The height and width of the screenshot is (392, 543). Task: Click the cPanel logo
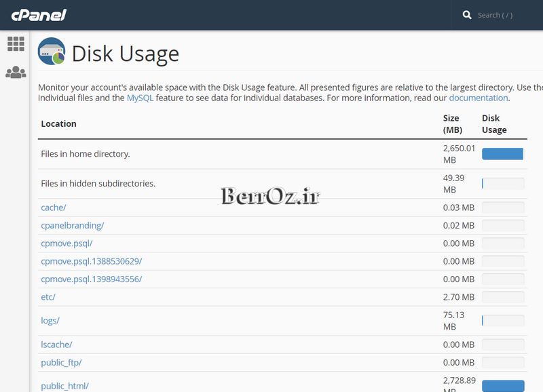37,15
